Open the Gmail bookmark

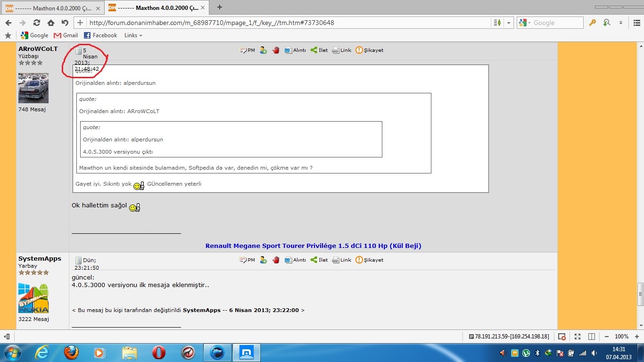point(66,35)
